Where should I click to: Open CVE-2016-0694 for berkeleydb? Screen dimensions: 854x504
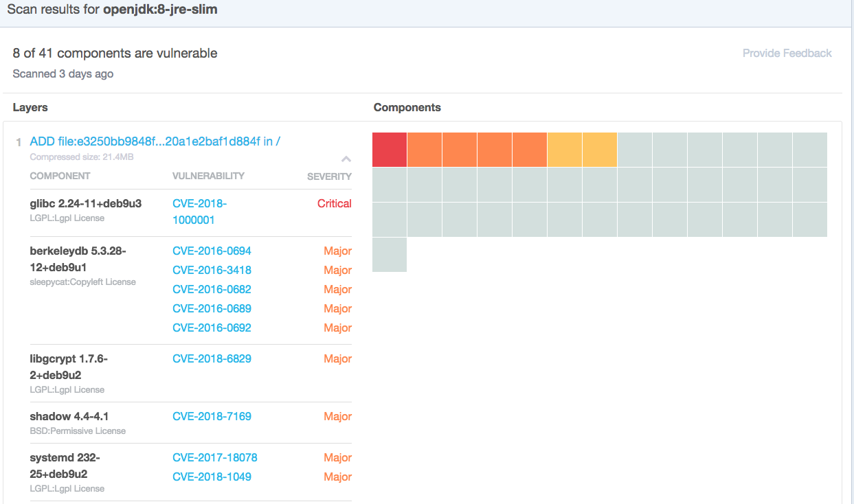pos(212,251)
